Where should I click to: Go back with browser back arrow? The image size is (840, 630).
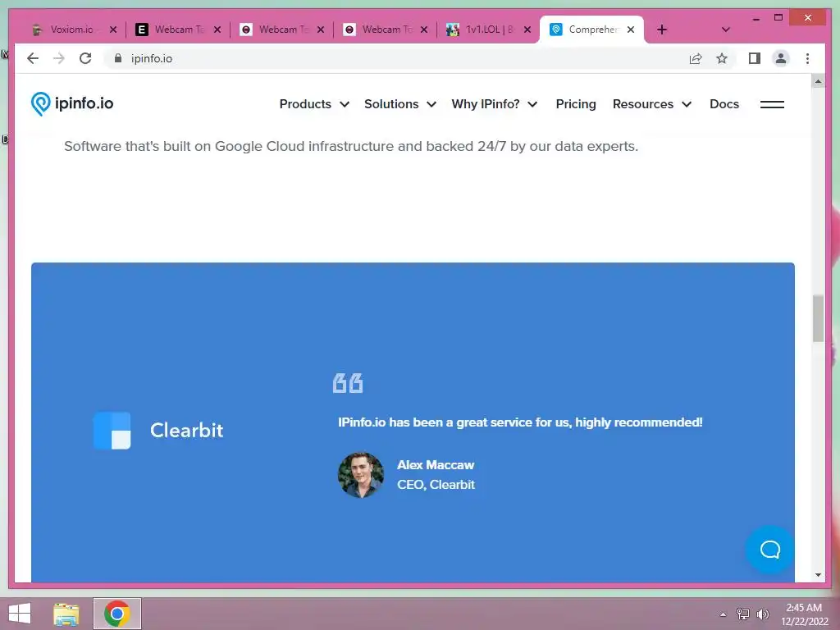(33, 58)
